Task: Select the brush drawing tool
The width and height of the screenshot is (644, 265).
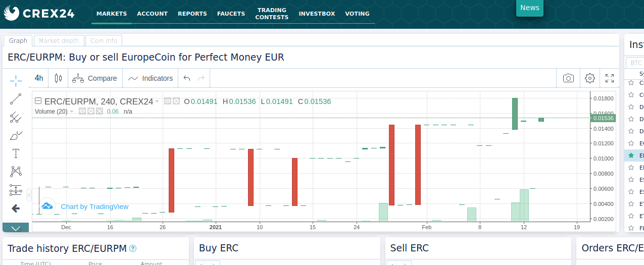Action: tap(16, 135)
